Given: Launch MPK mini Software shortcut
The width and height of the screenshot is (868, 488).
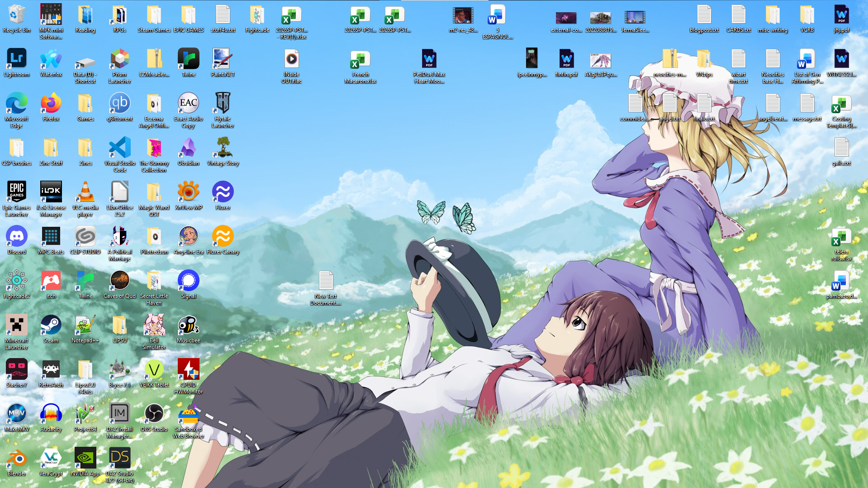Looking at the screenshot, I should tap(51, 22).
